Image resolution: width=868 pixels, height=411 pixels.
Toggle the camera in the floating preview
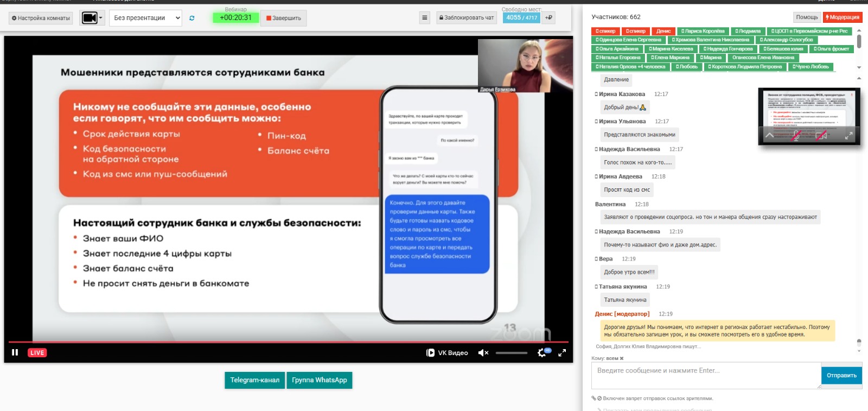pos(821,136)
